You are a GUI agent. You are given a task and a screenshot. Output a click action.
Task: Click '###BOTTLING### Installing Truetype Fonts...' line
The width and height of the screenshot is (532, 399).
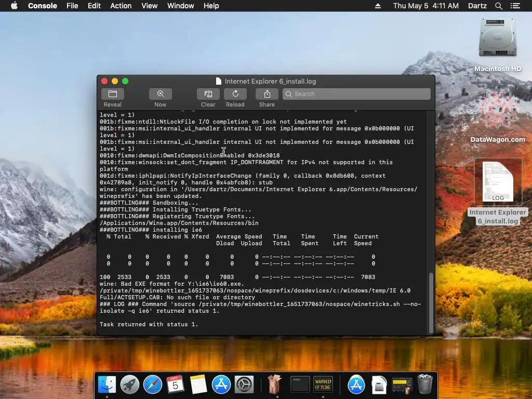pyautogui.click(x=176, y=210)
